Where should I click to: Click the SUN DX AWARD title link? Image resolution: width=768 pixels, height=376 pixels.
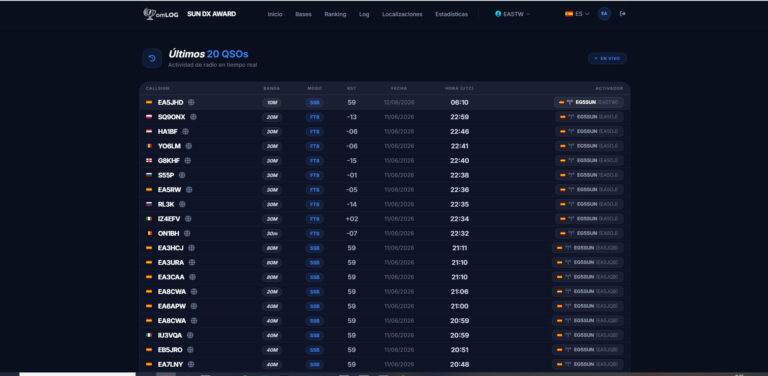(212, 14)
